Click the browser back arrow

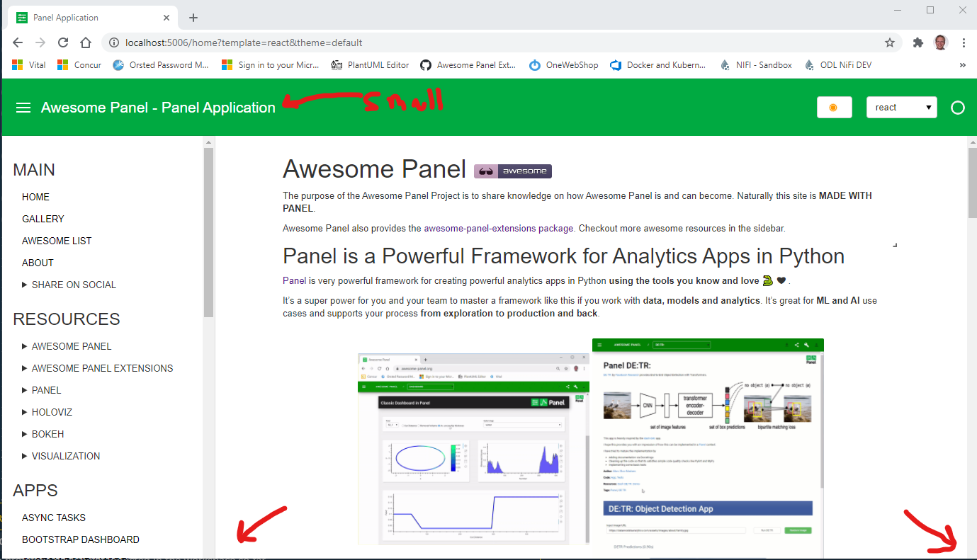point(18,42)
